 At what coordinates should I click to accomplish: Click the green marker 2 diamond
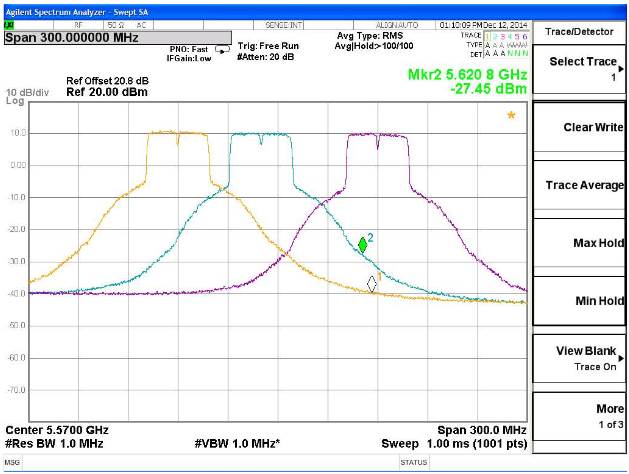coord(363,245)
